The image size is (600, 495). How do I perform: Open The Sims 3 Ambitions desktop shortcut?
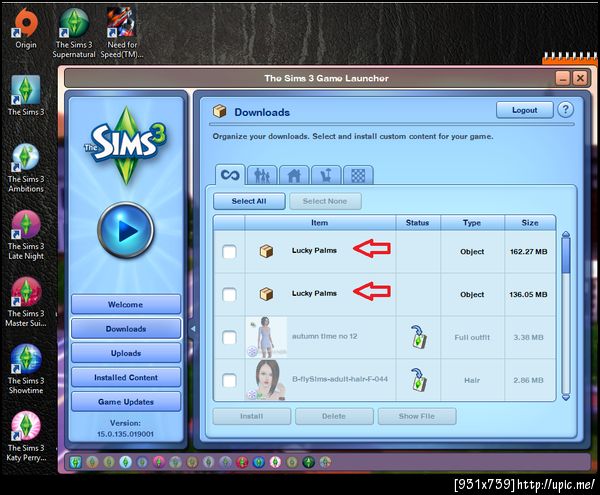point(26,168)
